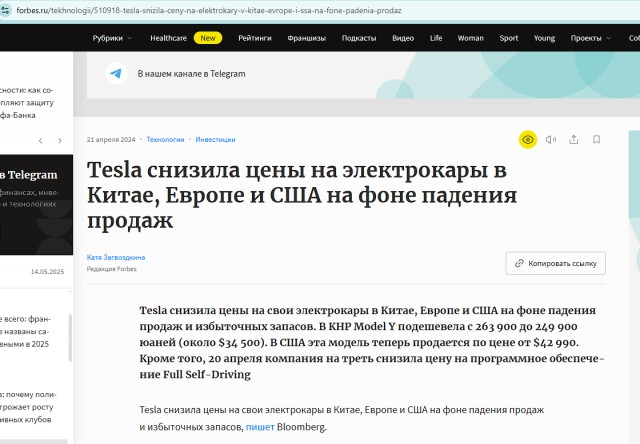Image resolution: width=640 pixels, height=444 pixels.
Task: Click the sidebar vertical scrollbar
Action: coord(70,338)
